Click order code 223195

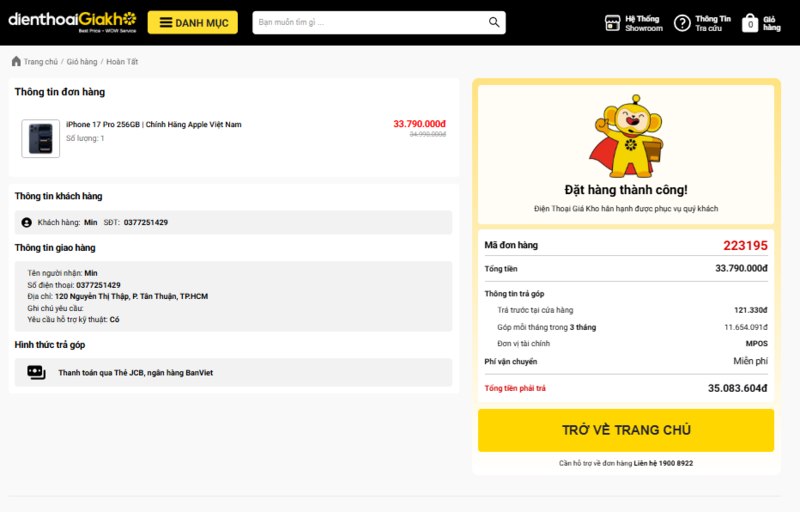click(x=745, y=245)
